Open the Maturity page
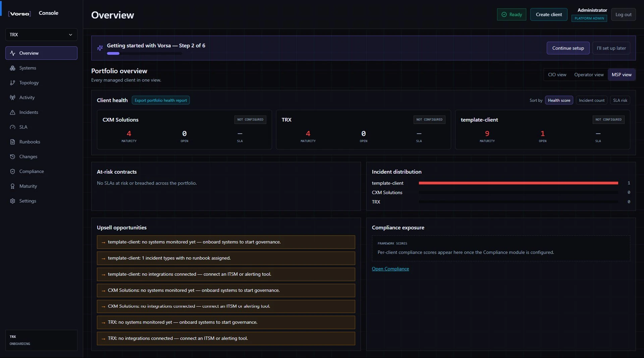Screen dimensions: 644x358 click(x=41, y=186)
